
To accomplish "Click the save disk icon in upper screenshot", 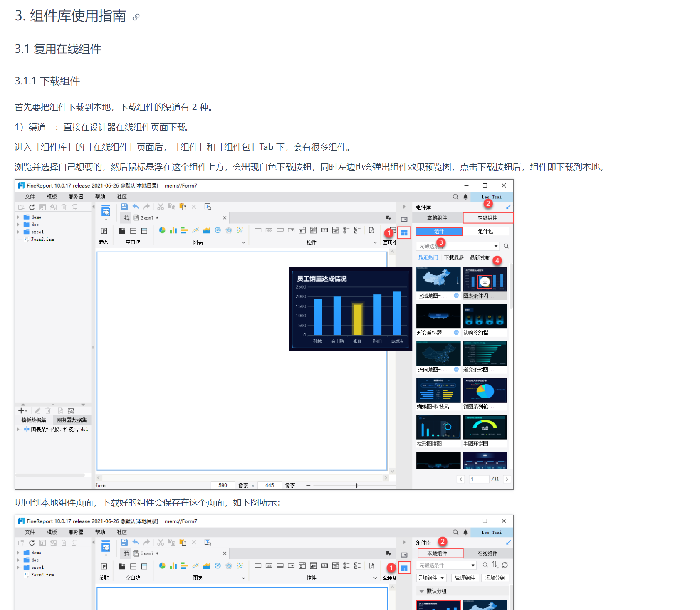I will [x=124, y=207].
